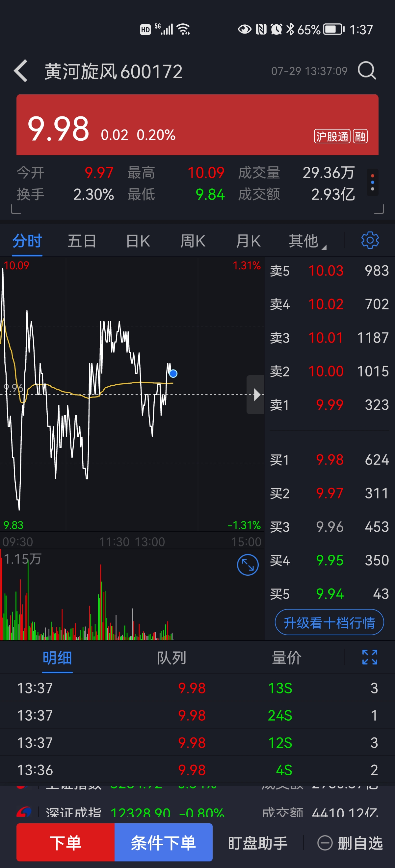Viewport: 395px width, 868px height.
Task: Switch to the 月K tab
Action: [x=248, y=241]
